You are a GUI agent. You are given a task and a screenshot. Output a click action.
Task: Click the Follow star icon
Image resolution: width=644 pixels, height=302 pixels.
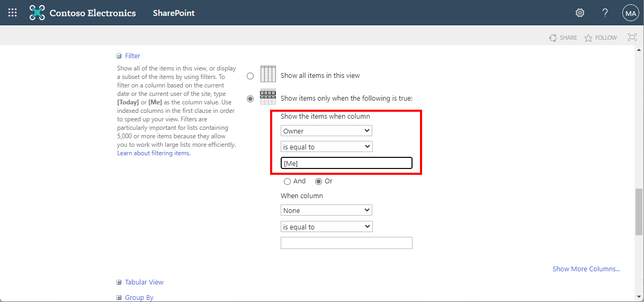(x=588, y=38)
